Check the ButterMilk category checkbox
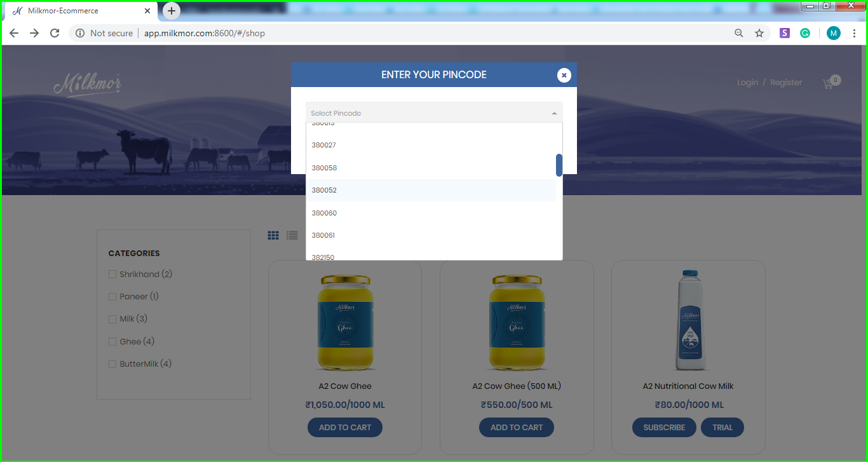This screenshot has height=462, width=868. coord(112,364)
